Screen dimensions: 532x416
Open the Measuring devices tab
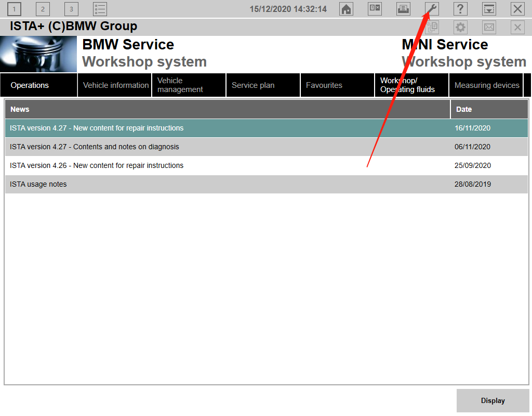486,85
